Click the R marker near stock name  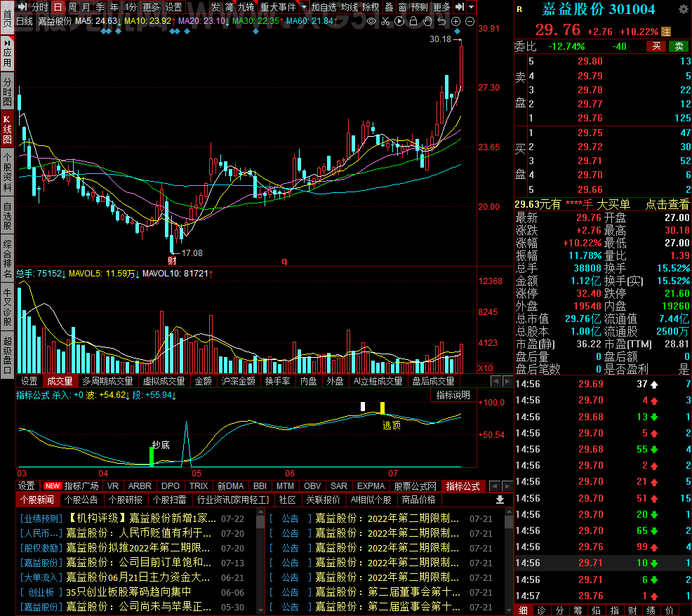[519, 9]
